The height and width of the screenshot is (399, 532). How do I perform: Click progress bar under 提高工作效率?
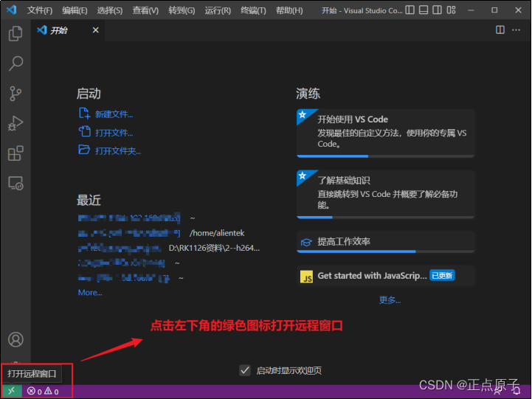pyautogui.click(x=385, y=251)
